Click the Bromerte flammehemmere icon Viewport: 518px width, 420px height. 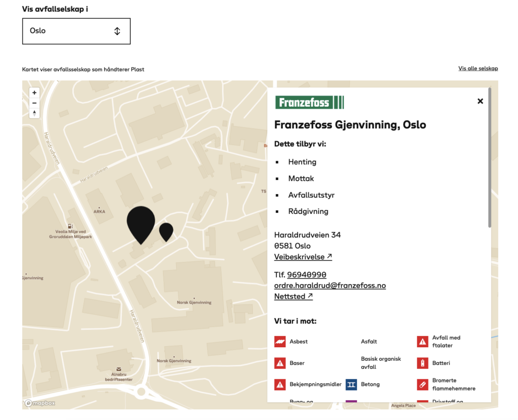click(422, 384)
